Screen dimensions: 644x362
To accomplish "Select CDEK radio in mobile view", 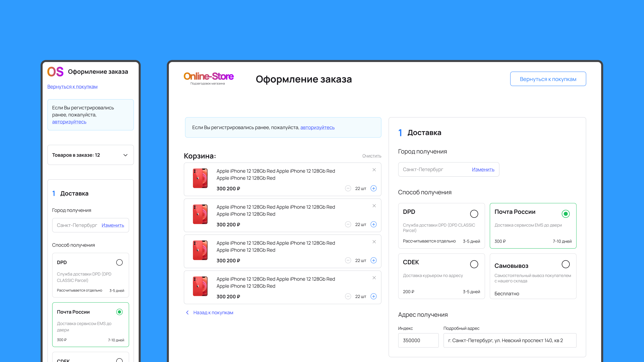I will pos(120,360).
